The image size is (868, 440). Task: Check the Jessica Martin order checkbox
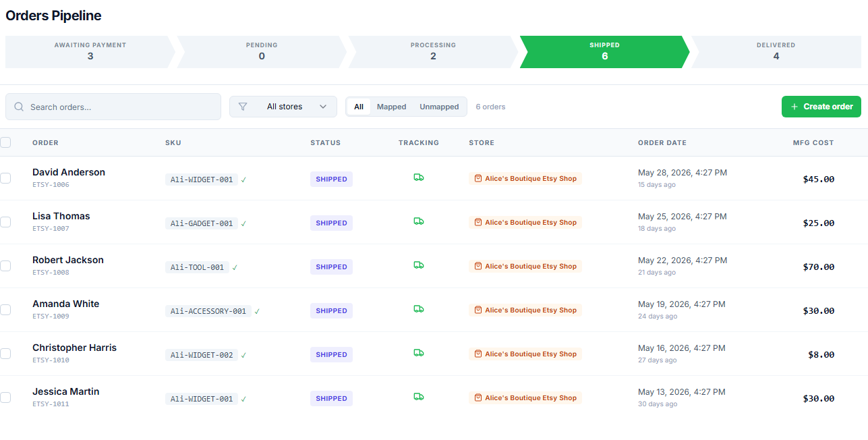pos(5,397)
